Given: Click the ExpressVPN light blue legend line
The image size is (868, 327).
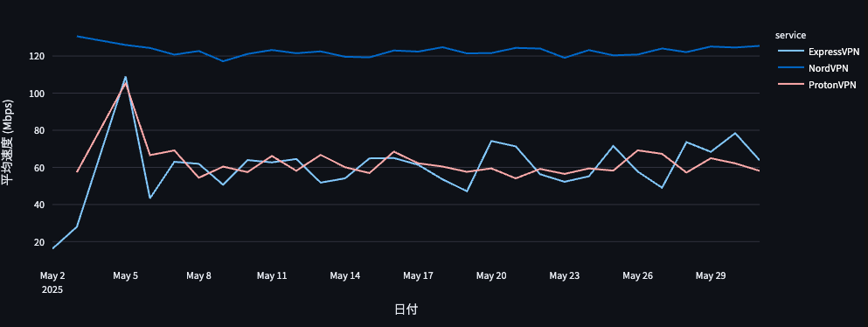Looking at the screenshot, I should [790, 52].
